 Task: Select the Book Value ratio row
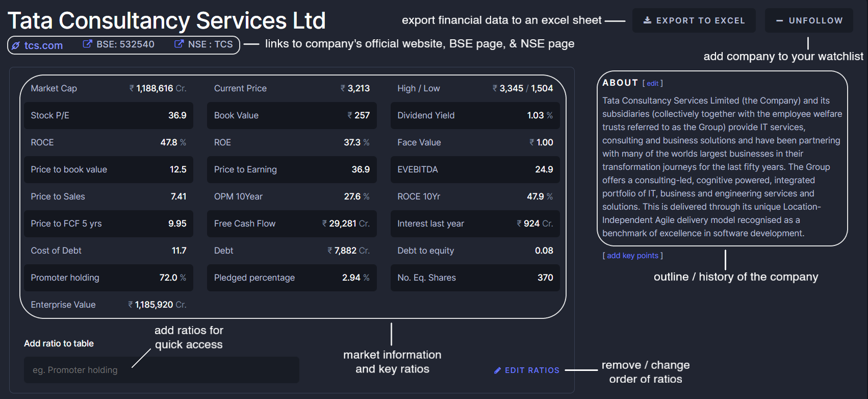[x=292, y=115]
